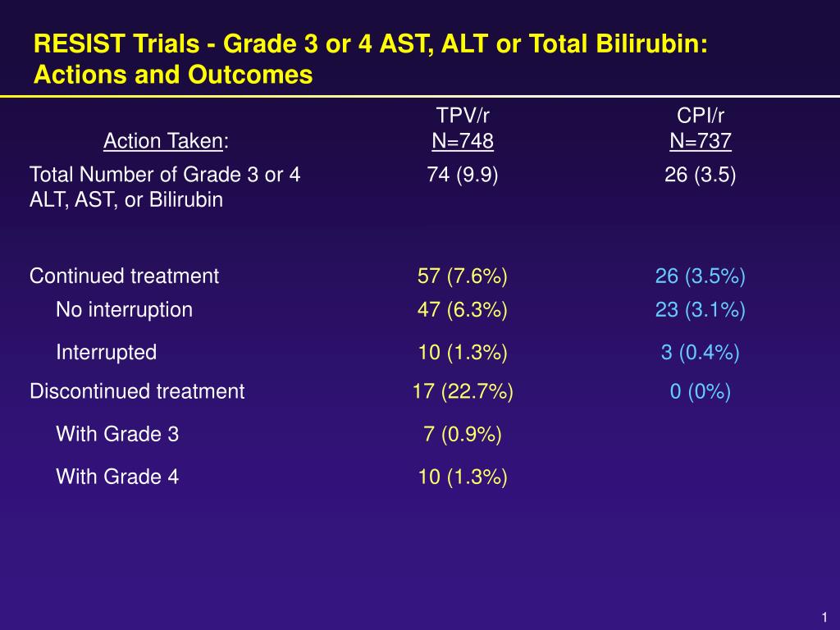Click the value '23 (3.1%)'
The image size is (840, 630).
(700, 309)
